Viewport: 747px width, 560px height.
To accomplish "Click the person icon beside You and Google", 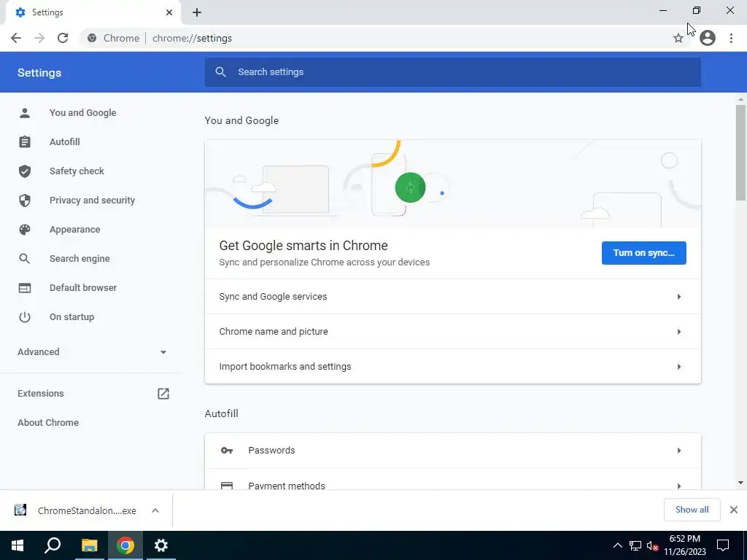I will click(25, 113).
